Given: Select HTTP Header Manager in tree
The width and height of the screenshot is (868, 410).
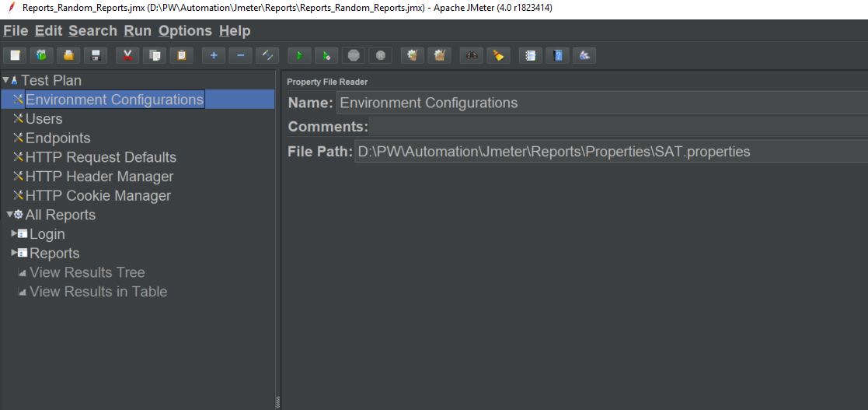Looking at the screenshot, I should (99, 177).
